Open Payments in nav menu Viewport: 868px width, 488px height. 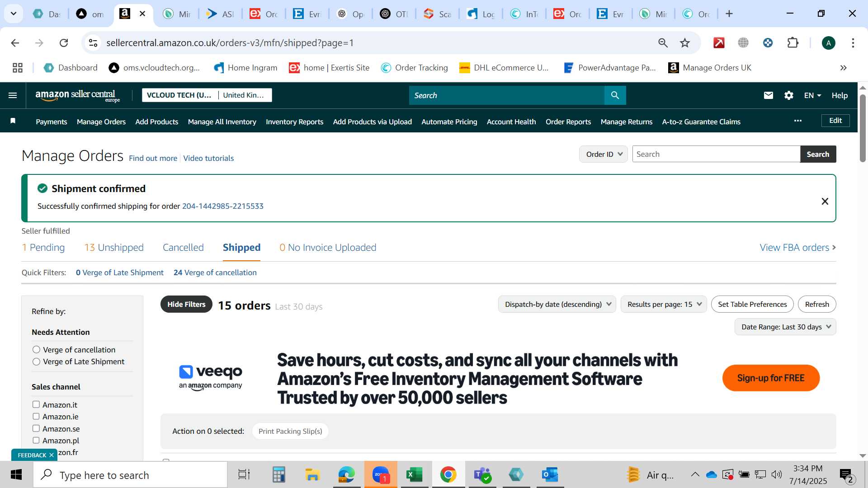coord(52,122)
